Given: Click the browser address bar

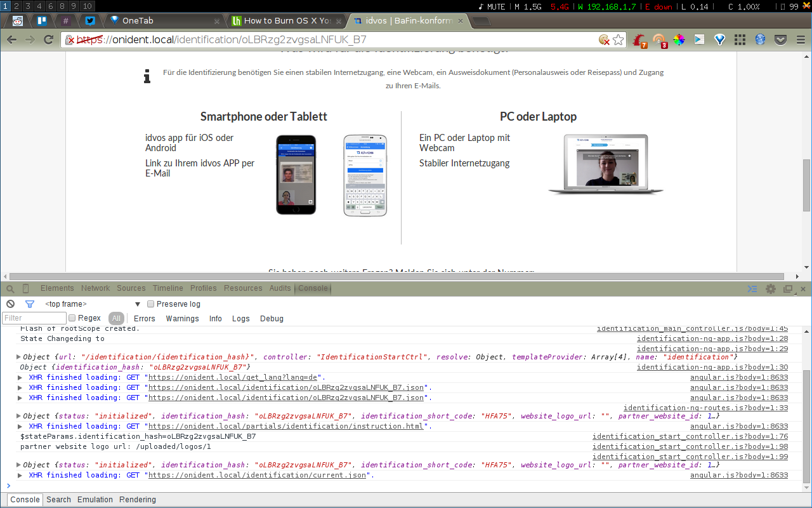Looking at the screenshot, I should click(x=330, y=39).
